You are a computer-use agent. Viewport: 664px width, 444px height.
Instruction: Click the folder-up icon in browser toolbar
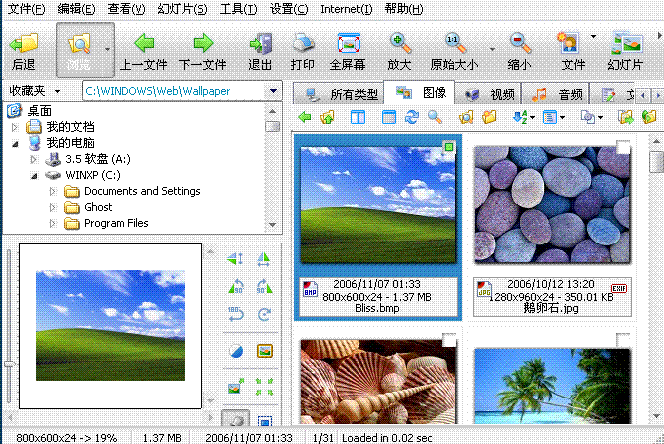click(x=327, y=117)
